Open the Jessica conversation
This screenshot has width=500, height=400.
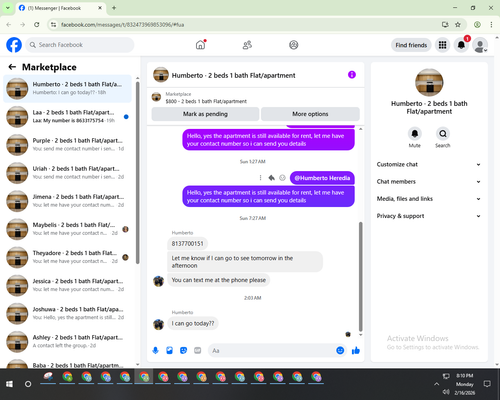(x=67, y=285)
